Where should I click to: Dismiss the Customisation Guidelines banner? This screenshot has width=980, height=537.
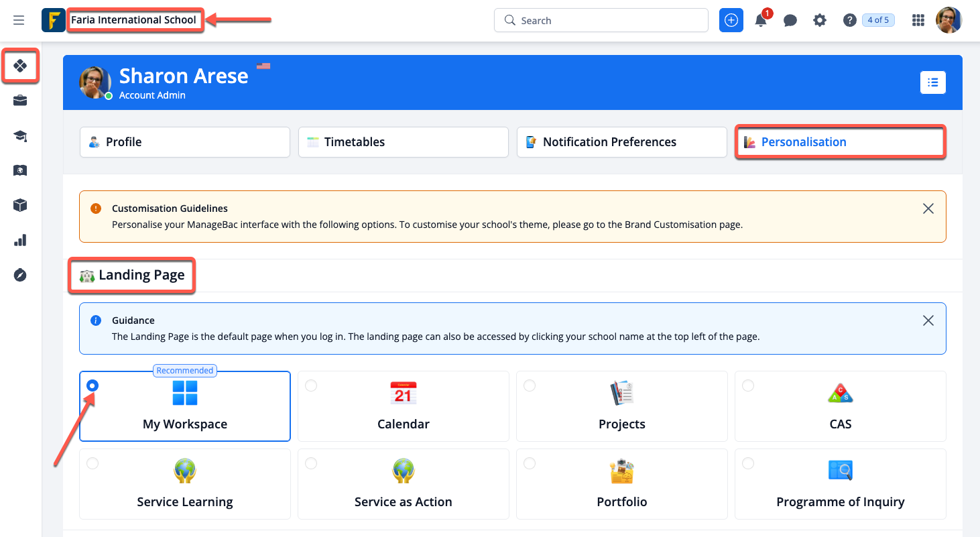(x=928, y=208)
